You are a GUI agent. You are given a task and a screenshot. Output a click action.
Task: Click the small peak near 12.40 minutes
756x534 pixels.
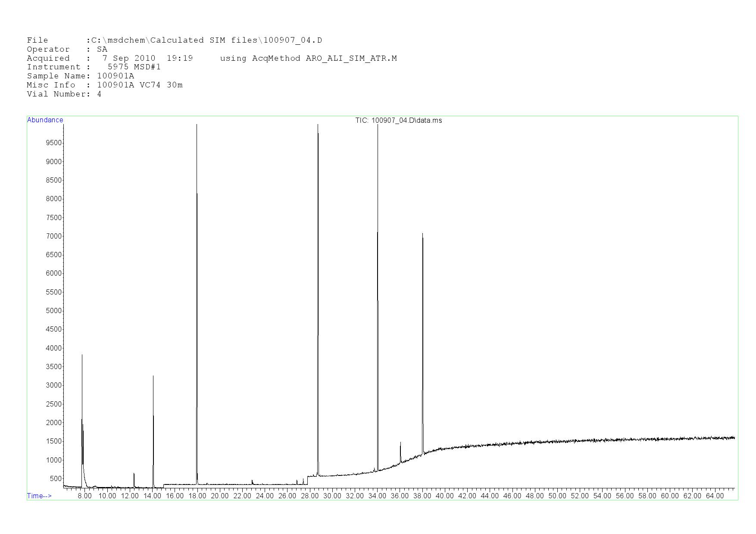tap(134, 478)
